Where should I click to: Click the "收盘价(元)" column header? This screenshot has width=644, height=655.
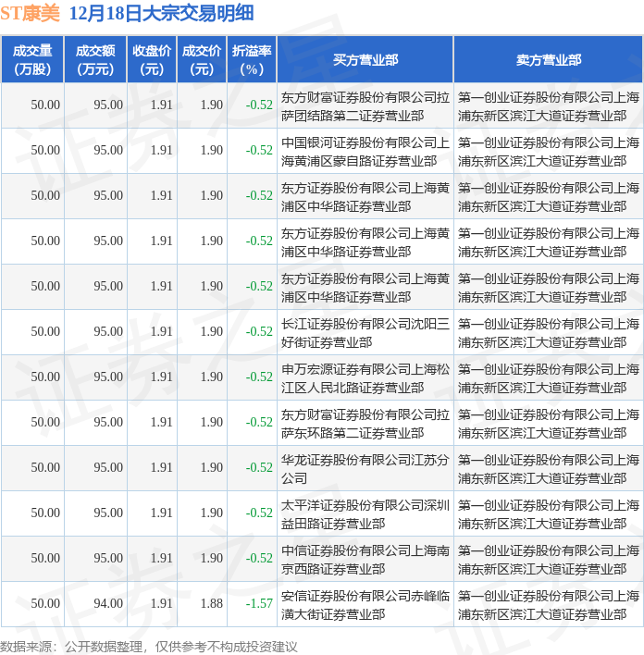pyautogui.click(x=152, y=60)
